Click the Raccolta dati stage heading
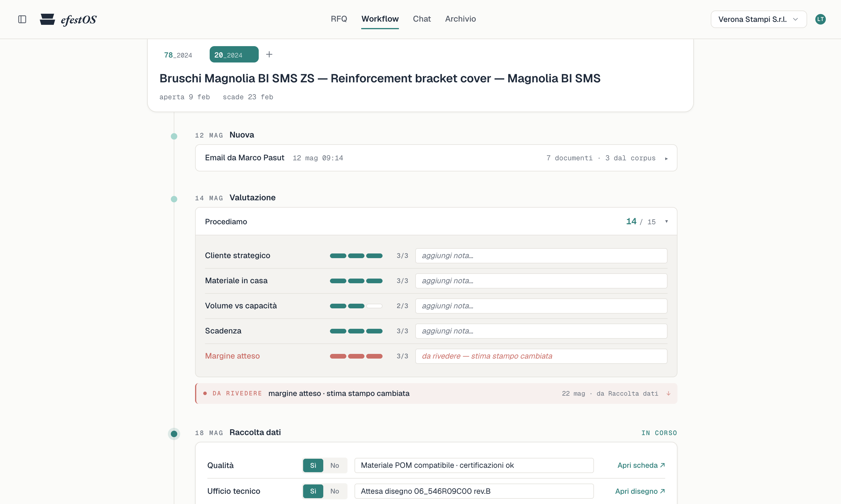 255,432
